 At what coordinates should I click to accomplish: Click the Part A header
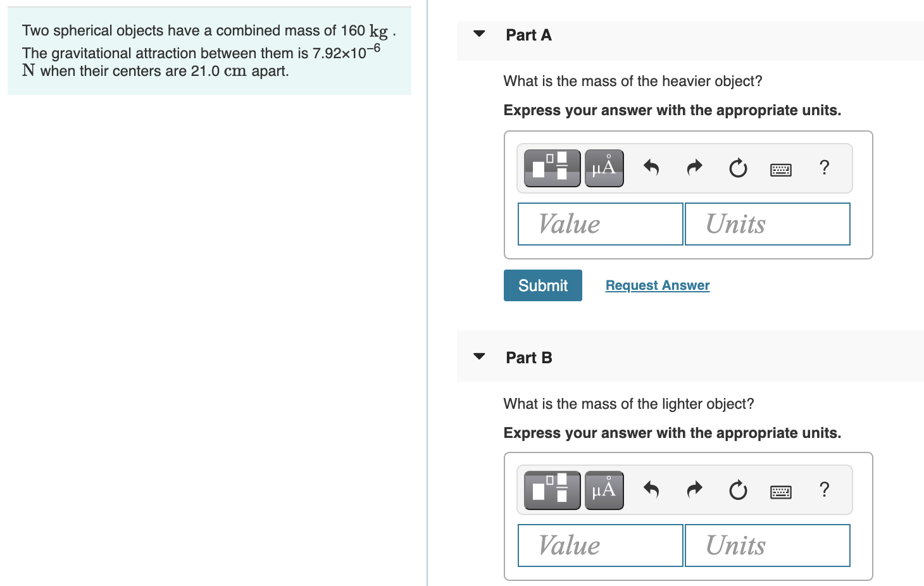tap(528, 35)
